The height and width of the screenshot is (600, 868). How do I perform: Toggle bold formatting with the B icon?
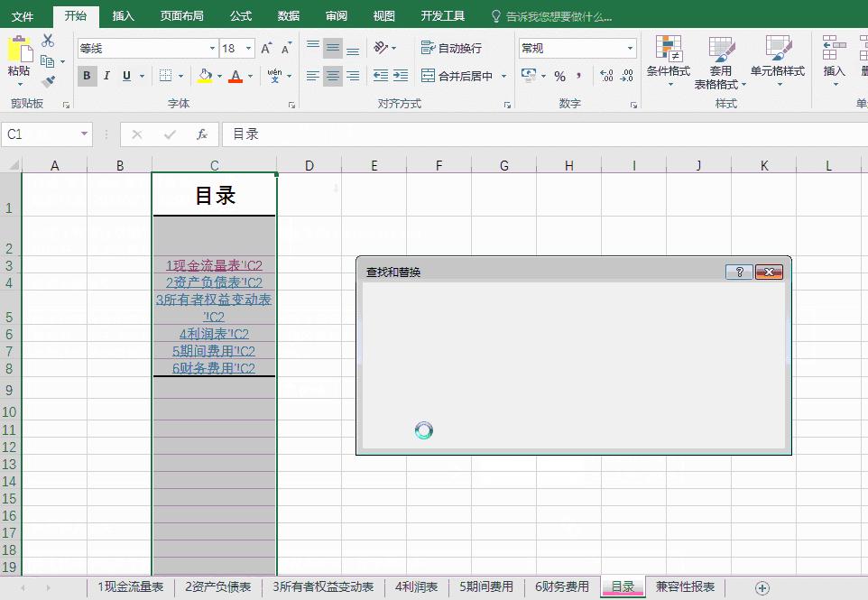(87, 77)
